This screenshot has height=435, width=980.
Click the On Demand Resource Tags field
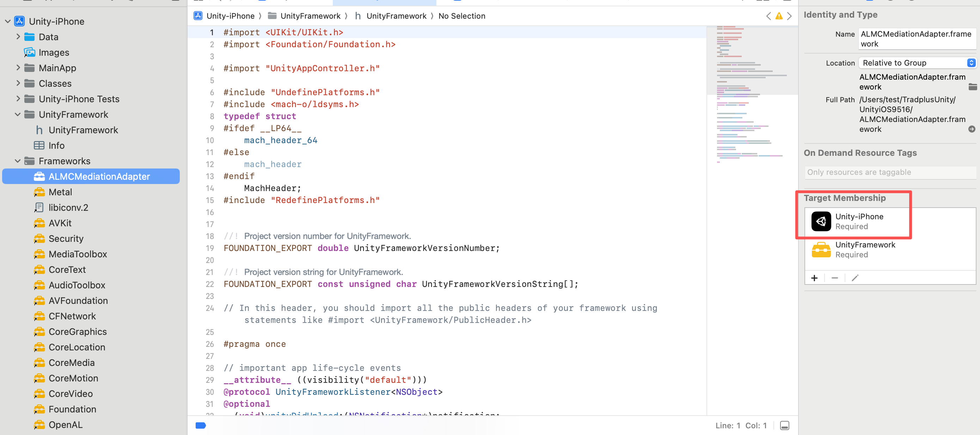click(890, 172)
